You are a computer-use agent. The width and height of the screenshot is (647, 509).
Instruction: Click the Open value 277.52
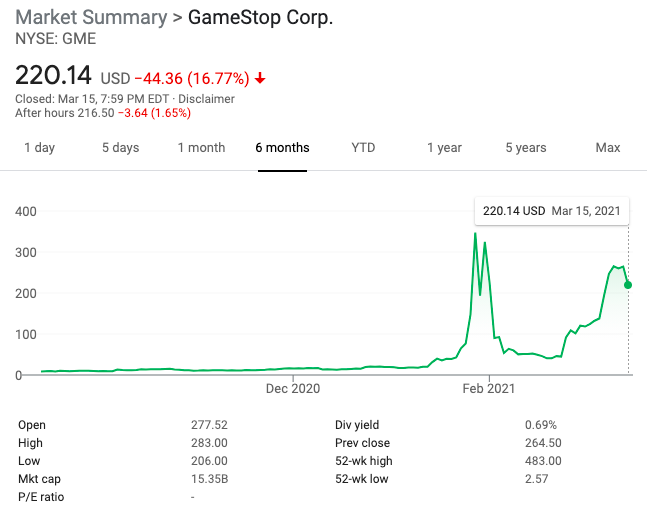coord(209,425)
